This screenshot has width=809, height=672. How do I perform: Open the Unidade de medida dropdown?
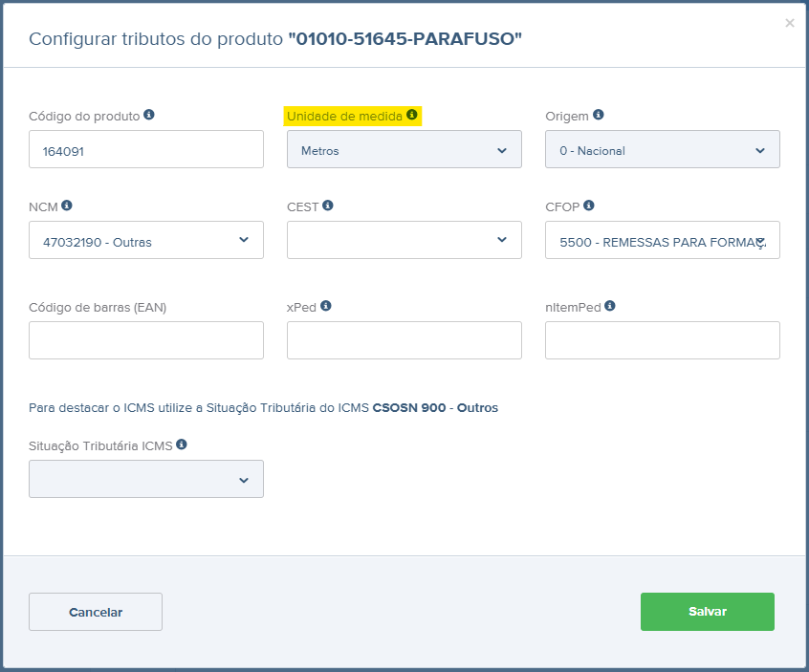(404, 150)
